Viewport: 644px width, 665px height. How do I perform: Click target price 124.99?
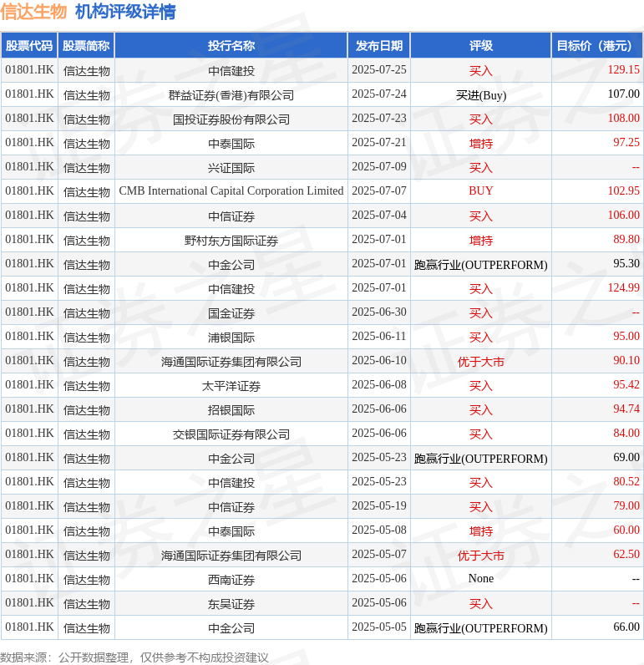tap(623, 287)
